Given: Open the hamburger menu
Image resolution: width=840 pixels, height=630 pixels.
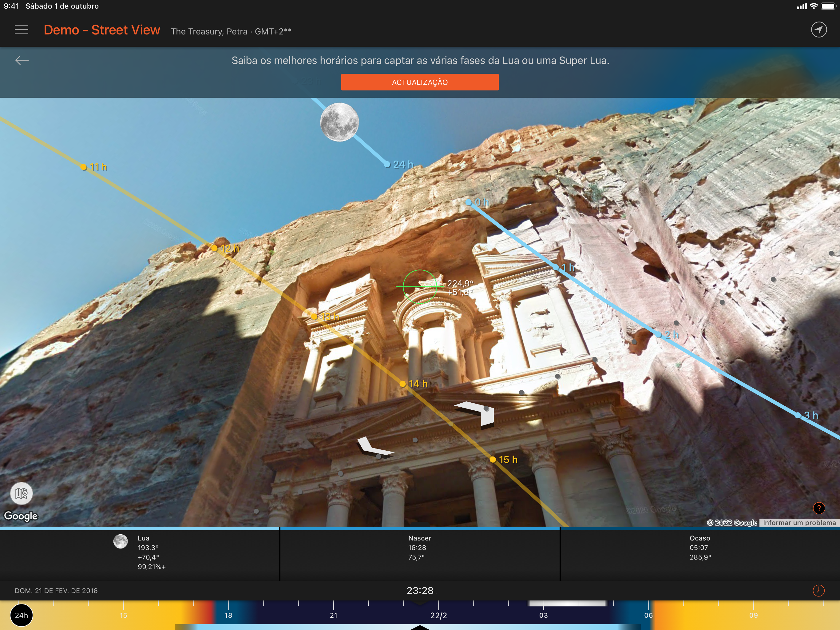Looking at the screenshot, I should click(22, 30).
